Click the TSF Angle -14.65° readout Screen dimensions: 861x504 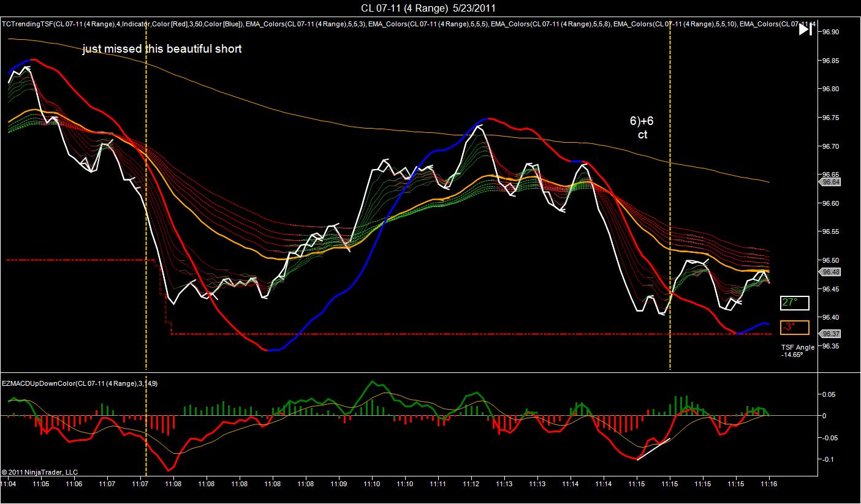coord(797,350)
